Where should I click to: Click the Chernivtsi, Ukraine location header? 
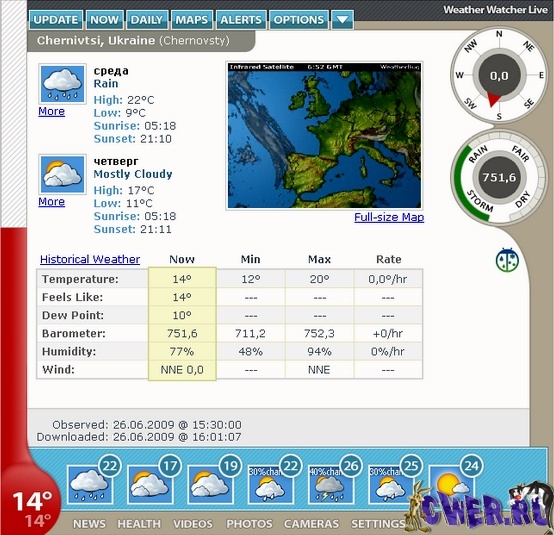point(141,41)
